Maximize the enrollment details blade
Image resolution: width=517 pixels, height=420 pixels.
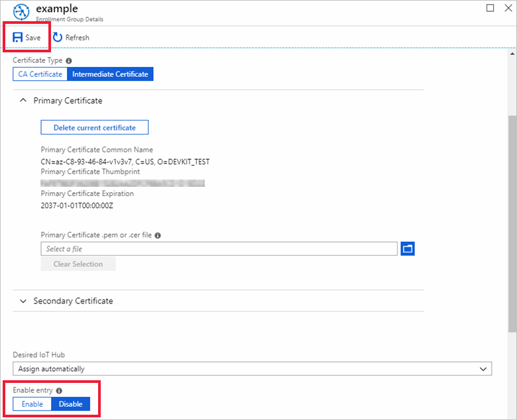coord(490,8)
